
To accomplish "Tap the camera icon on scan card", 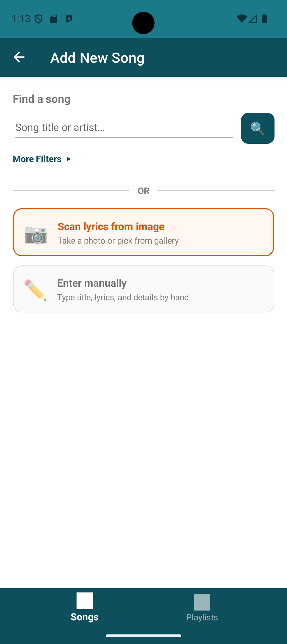I will click(36, 235).
